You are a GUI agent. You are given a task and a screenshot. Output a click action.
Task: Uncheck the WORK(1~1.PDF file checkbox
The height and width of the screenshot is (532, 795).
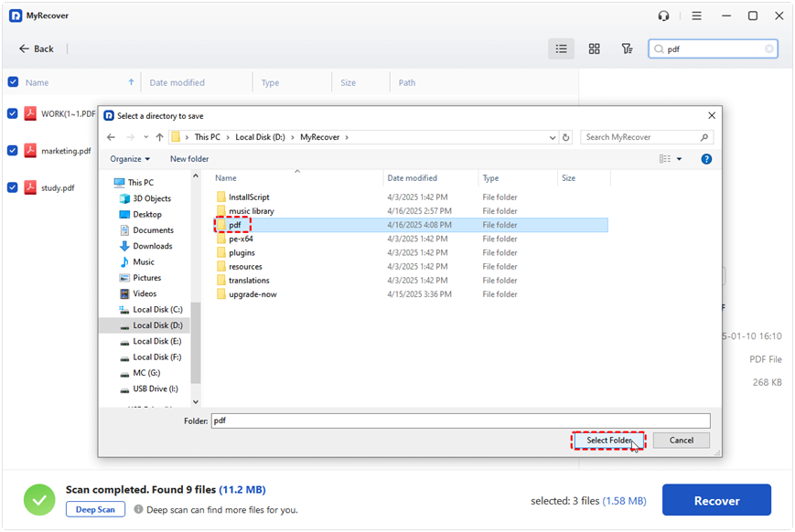pos(13,113)
